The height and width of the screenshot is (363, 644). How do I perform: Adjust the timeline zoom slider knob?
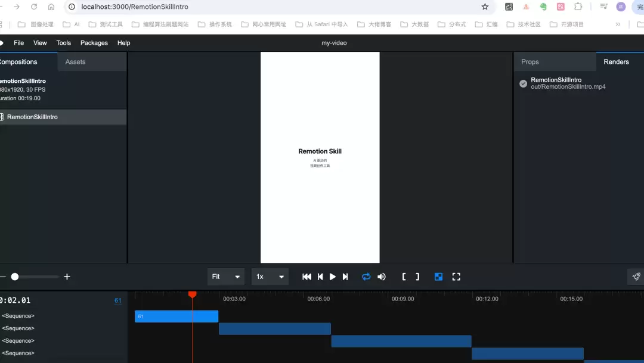[x=15, y=277]
